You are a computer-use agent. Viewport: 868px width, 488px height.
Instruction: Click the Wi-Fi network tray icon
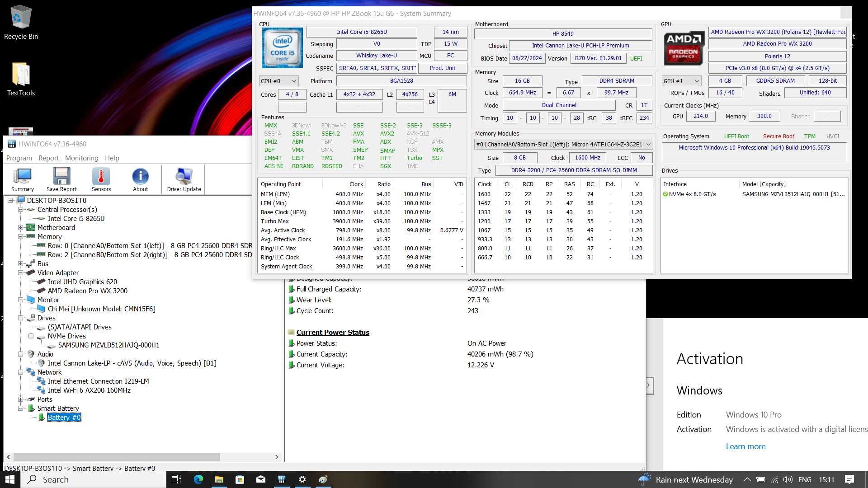pyautogui.click(x=775, y=480)
